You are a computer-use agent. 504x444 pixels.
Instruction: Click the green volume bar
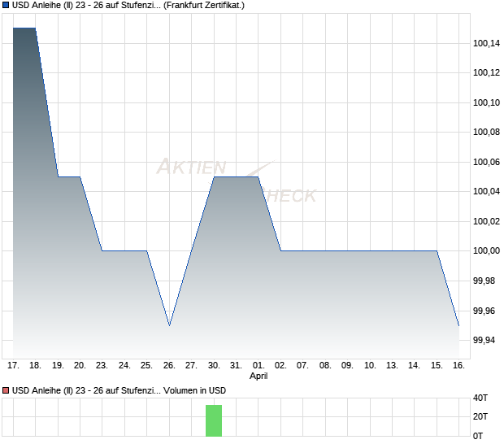click(x=214, y=420)
